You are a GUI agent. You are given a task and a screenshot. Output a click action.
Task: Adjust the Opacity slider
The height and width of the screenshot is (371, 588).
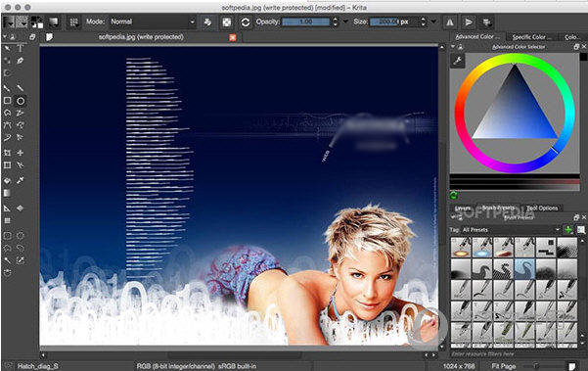coord(306,22)
